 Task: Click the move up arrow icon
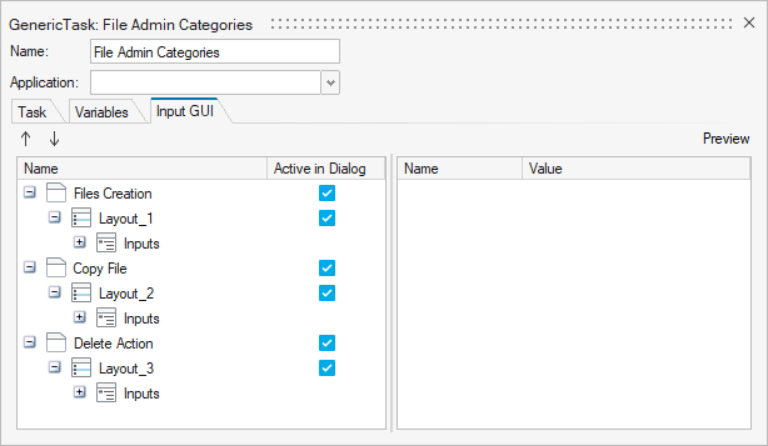coord(26,139)
